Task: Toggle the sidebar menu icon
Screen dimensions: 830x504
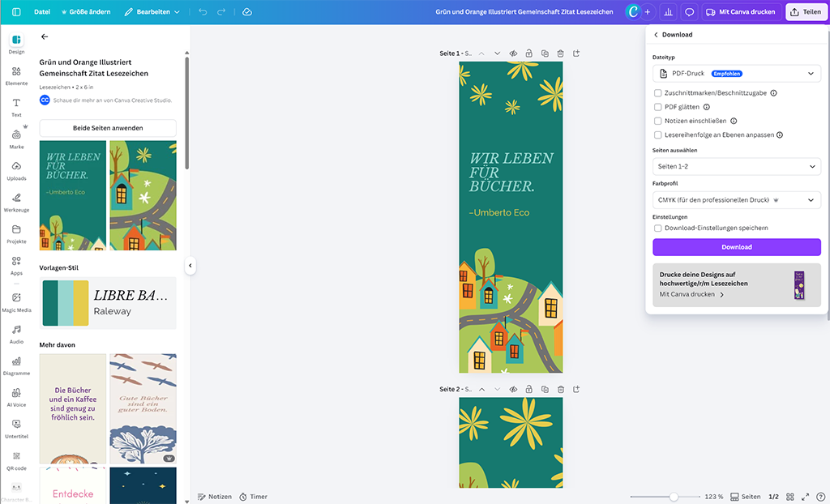Action: click(16, 11)
